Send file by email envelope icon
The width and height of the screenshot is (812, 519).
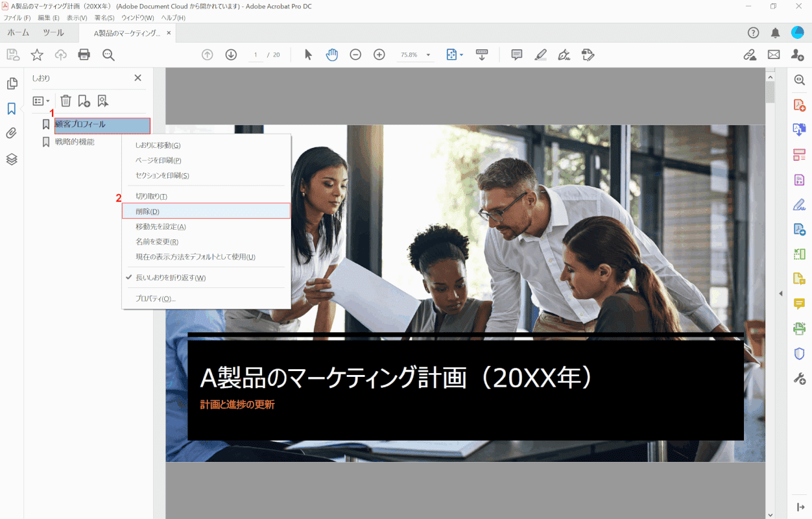(774, 55)
